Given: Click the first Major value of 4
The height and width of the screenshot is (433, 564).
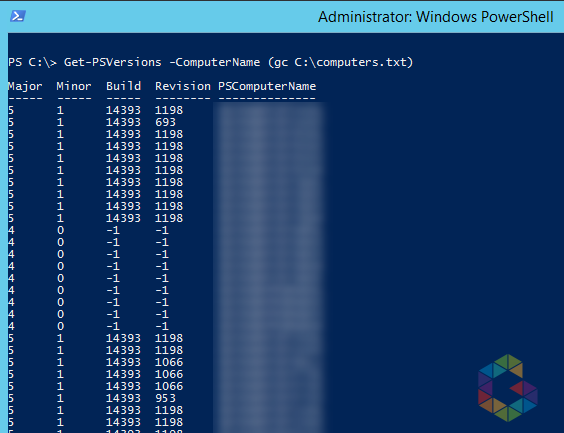Looking at the screenshot, I should (x=11, y=230).
